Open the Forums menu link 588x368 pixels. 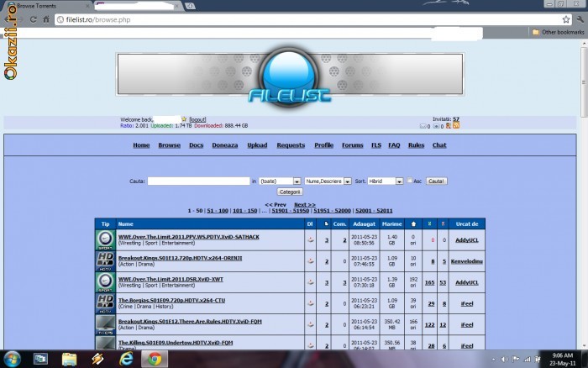click(x=352, y=145)
